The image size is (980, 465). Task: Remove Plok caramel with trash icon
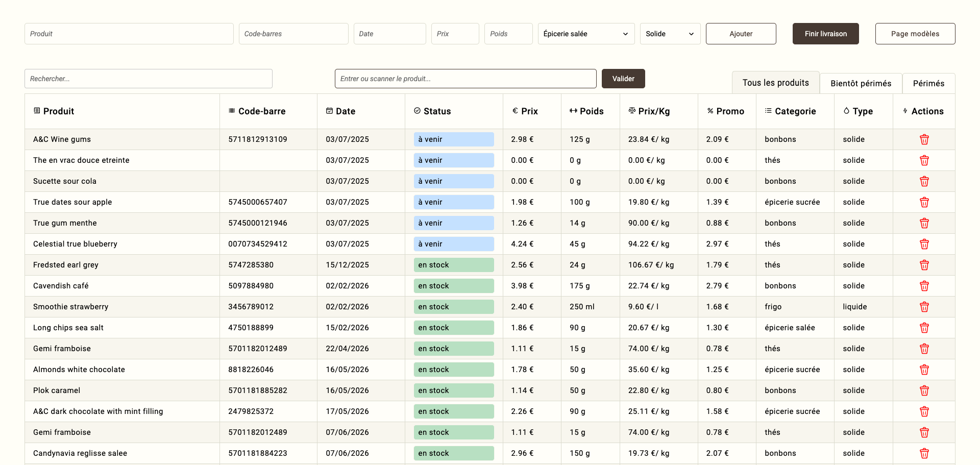click(x=924, y=390)
